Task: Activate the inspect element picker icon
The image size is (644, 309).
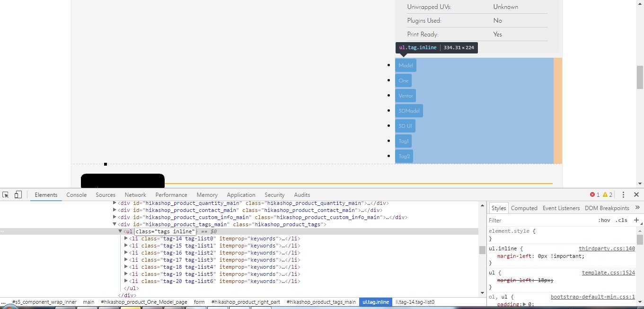Action: [x=6, y=195]
